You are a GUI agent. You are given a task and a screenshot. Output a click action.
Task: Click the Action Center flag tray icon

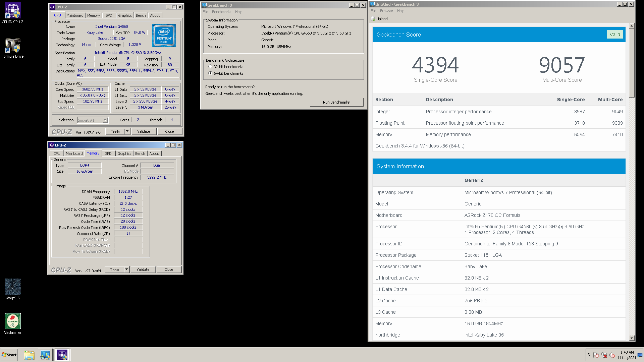point(596,355)
